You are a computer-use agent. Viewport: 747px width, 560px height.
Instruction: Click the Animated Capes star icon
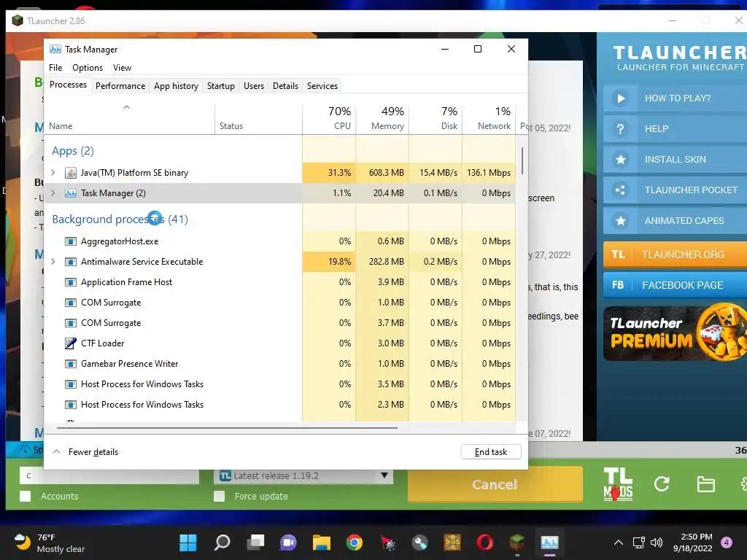point(620,220)
